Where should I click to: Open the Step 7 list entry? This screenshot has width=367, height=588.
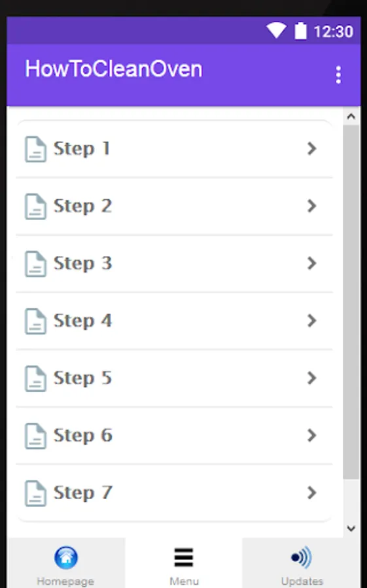pos(174,493)
